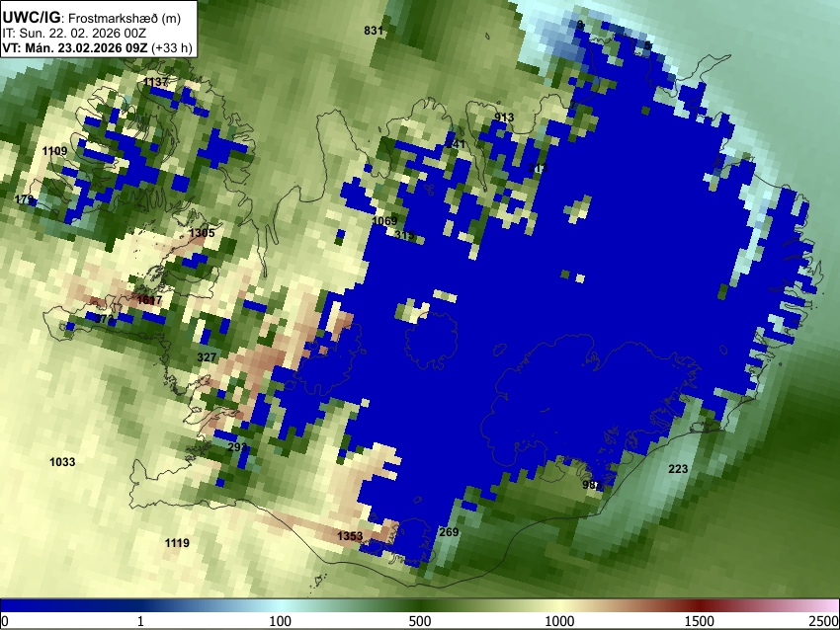Click the "1305" value label on the map

coord(202,233)
